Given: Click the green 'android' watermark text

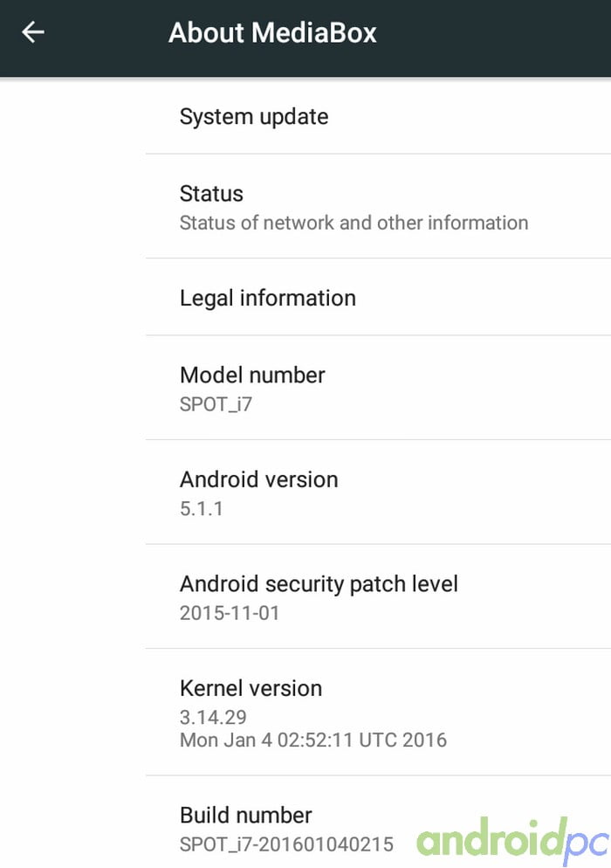Looking at the screenshot, I should [487, 838].
